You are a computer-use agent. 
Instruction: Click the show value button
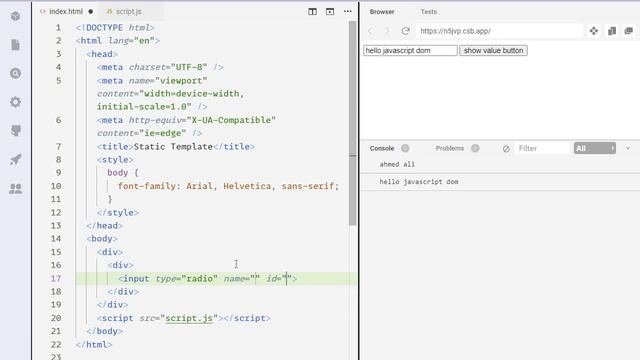(x=493, y=51)
